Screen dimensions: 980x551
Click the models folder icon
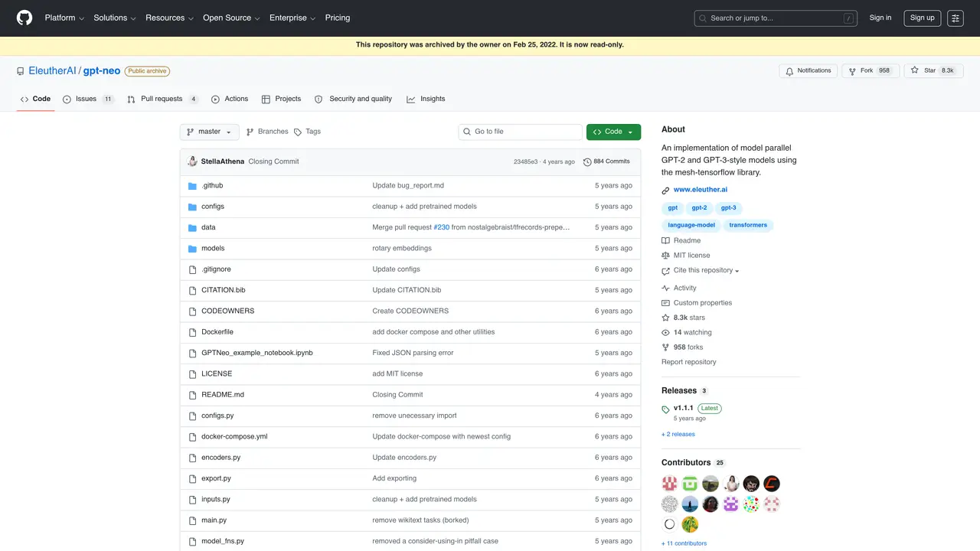193,249
